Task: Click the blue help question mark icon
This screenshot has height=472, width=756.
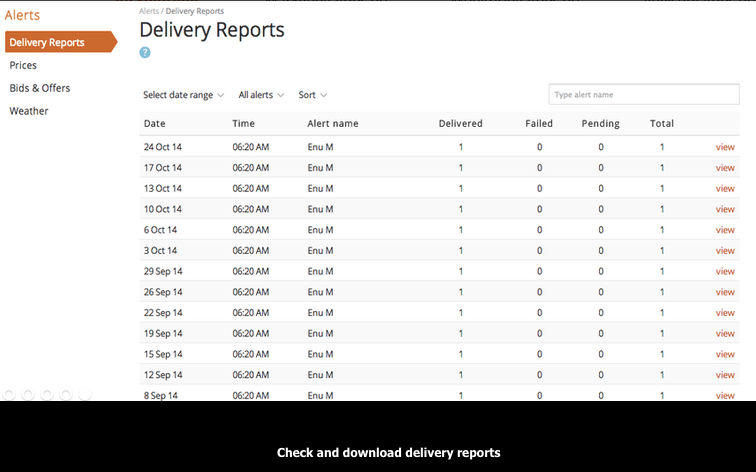Action: point(145,53)
